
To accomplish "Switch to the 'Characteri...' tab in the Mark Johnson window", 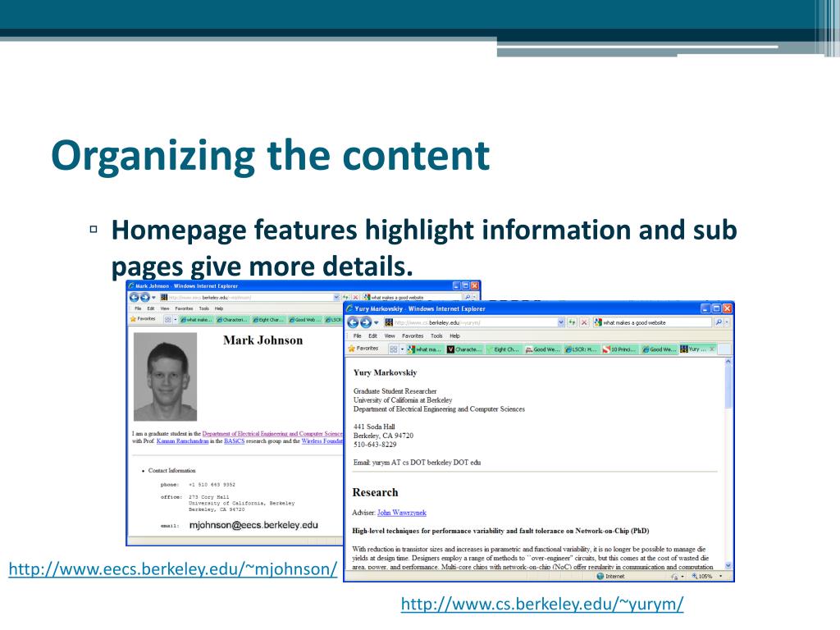I will click(x=232, y=319).
